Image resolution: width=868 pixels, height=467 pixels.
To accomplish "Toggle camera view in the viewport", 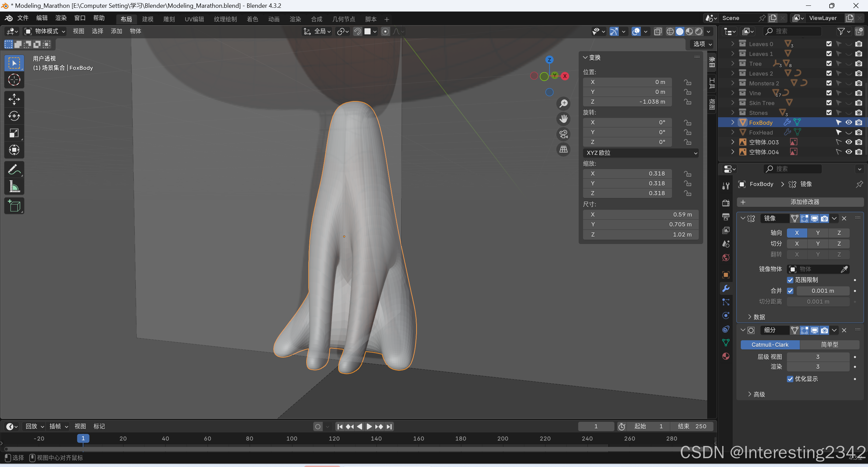I will (563, 134).
